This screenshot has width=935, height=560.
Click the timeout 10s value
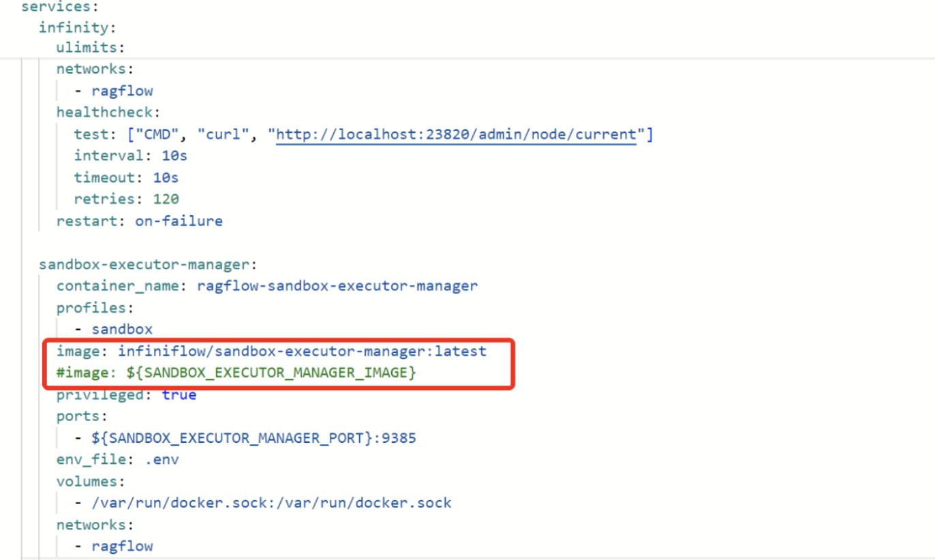(x=166, y=177)
